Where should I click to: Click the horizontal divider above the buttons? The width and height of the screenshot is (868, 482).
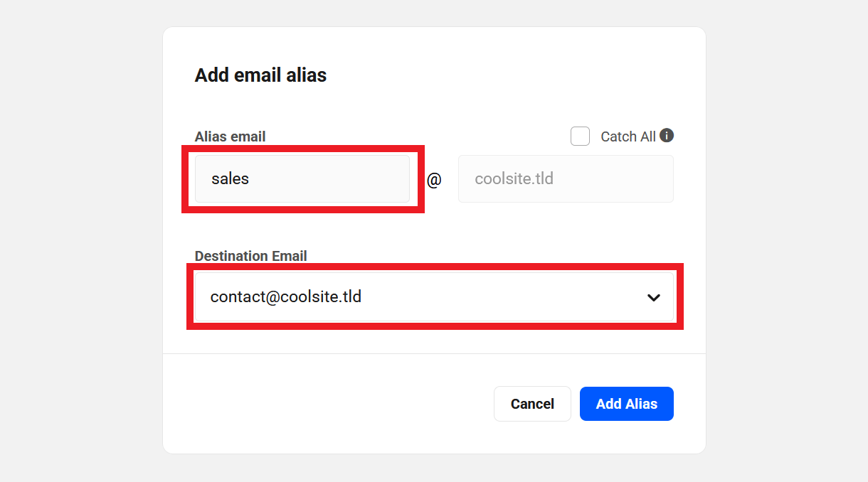click(x=434, y=353)
